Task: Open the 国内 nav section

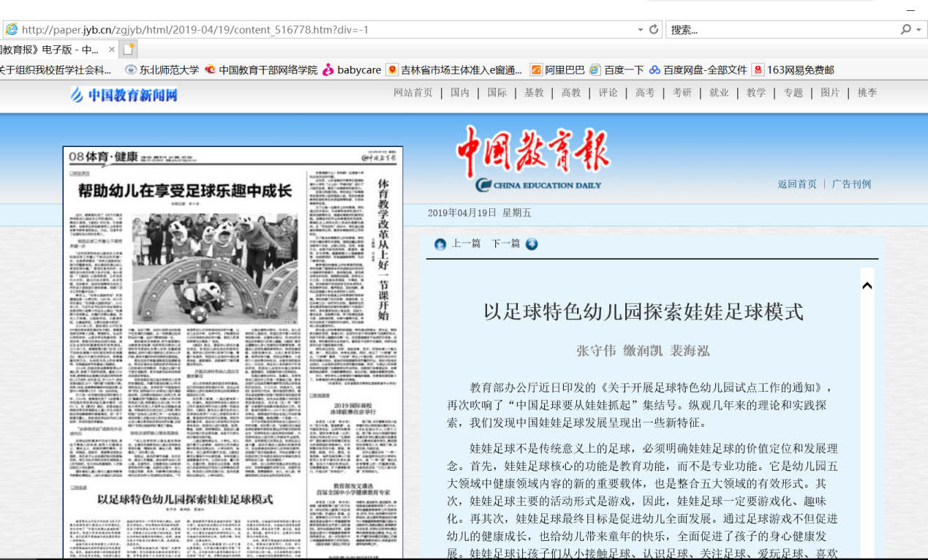Action: point(460,93)
